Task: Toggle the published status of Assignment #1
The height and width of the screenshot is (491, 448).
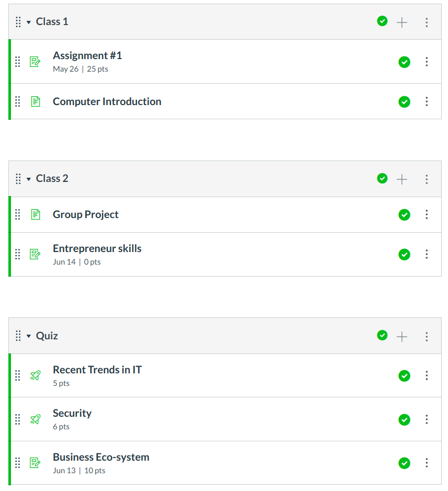Action: pos(404,62)
